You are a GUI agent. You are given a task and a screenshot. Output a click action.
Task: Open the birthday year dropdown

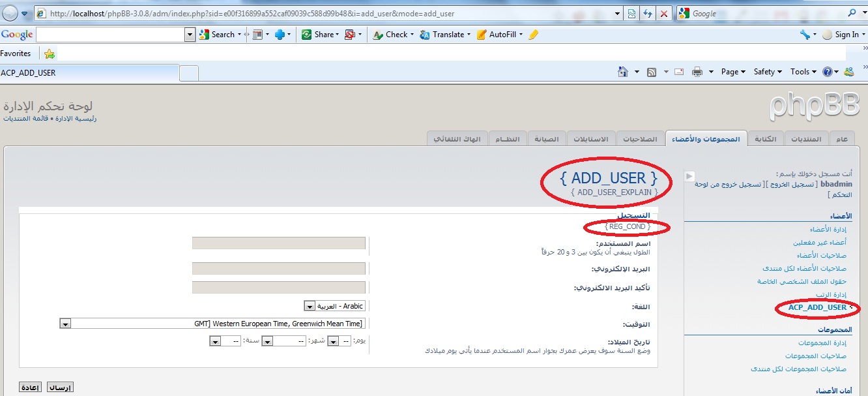(x=215, y=341)
